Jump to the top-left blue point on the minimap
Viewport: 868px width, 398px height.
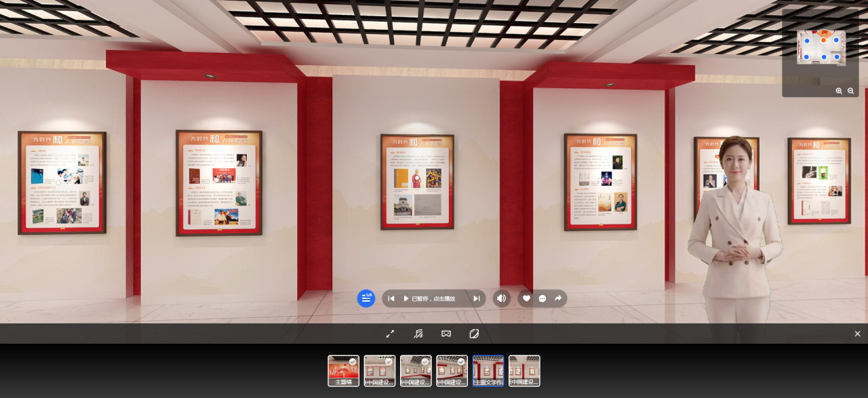(x=807, y=41)
